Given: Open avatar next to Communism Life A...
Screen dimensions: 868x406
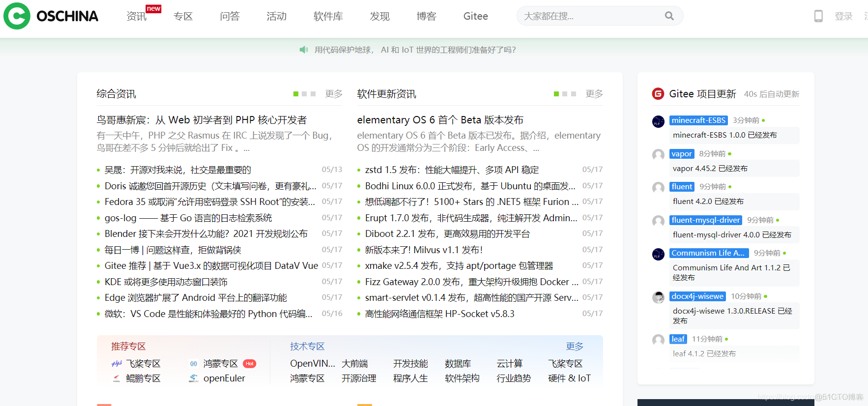Looking at the screenshot, I should [x=658, y=254].
